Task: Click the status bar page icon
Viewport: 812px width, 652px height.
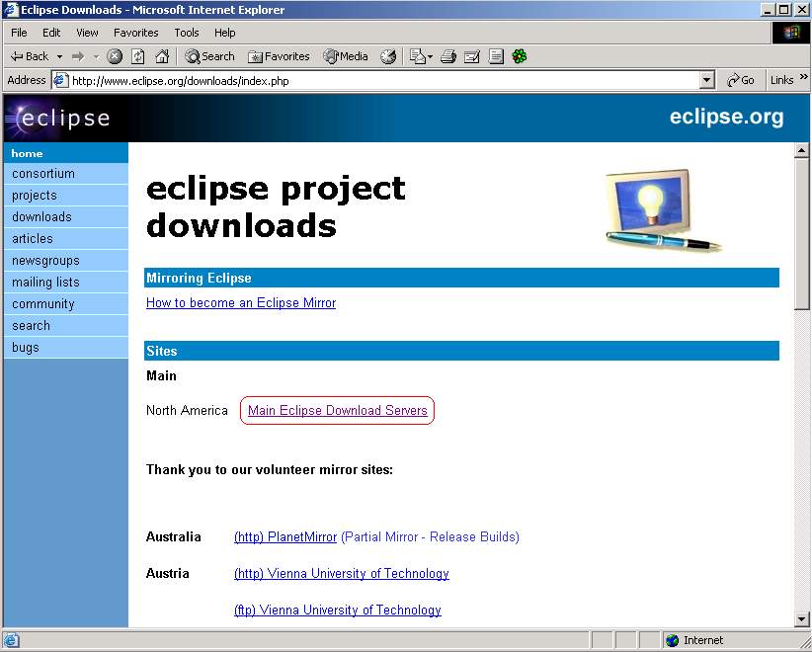Action: pyautogui.click(x=11, y=640)
